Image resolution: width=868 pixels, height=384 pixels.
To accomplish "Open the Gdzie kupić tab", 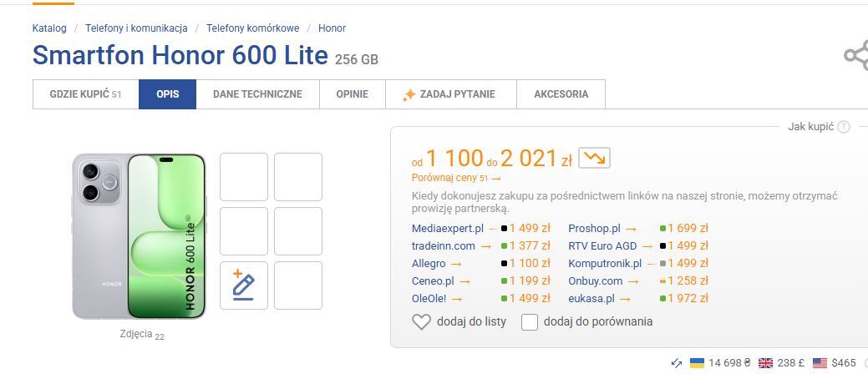I will [86, 94].
